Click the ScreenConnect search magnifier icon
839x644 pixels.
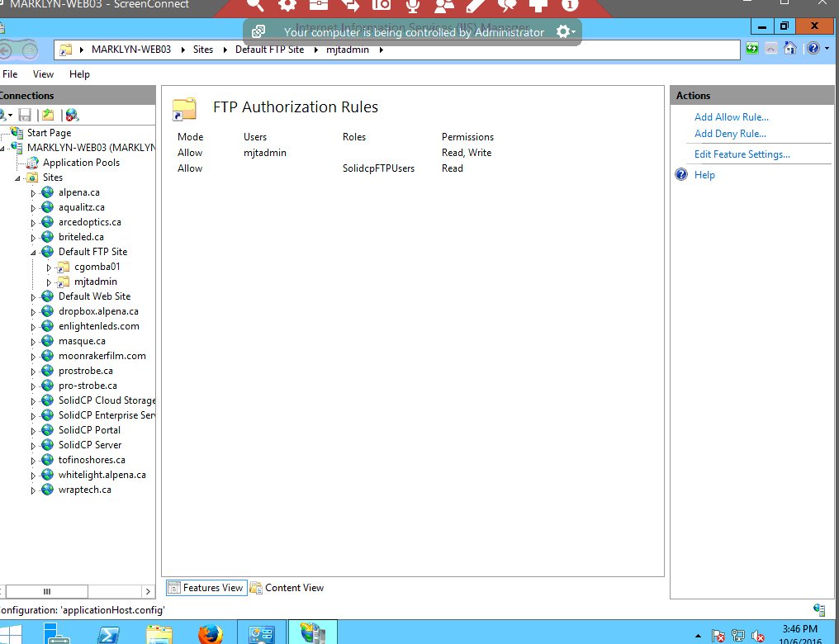click(x=255, y=5)
